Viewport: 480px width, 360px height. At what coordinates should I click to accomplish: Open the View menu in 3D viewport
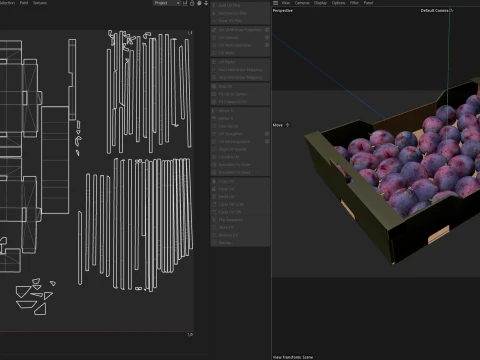(x=286, y=3)
